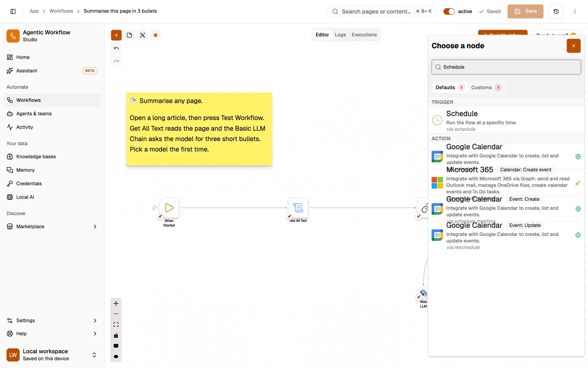Open the three-dot more options menu

tap(575, 11)
